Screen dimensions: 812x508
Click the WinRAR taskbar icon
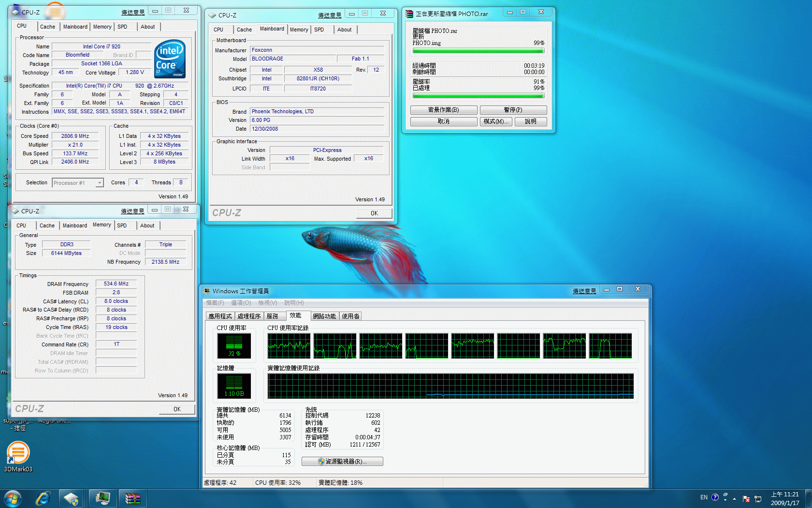click(x=132, y=498)
